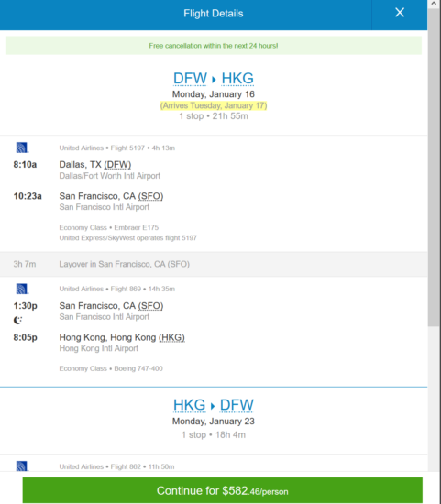Click (DFW) code next to Dallas, TX
Image resolution: width=441 pixels, height=504 pixels.
tap(117, 165)
